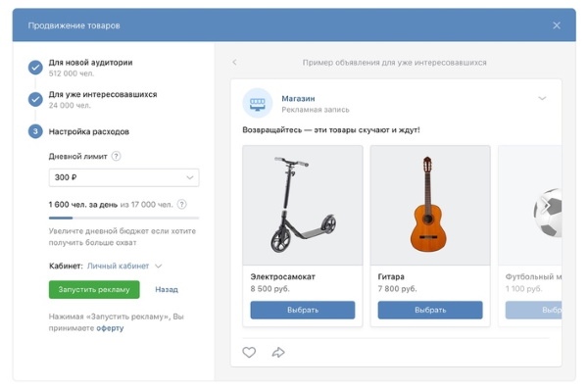This screenshot has height=390, width=588.
Task: Open help tooltip next to reach estimate
Action: coord(182,205)
